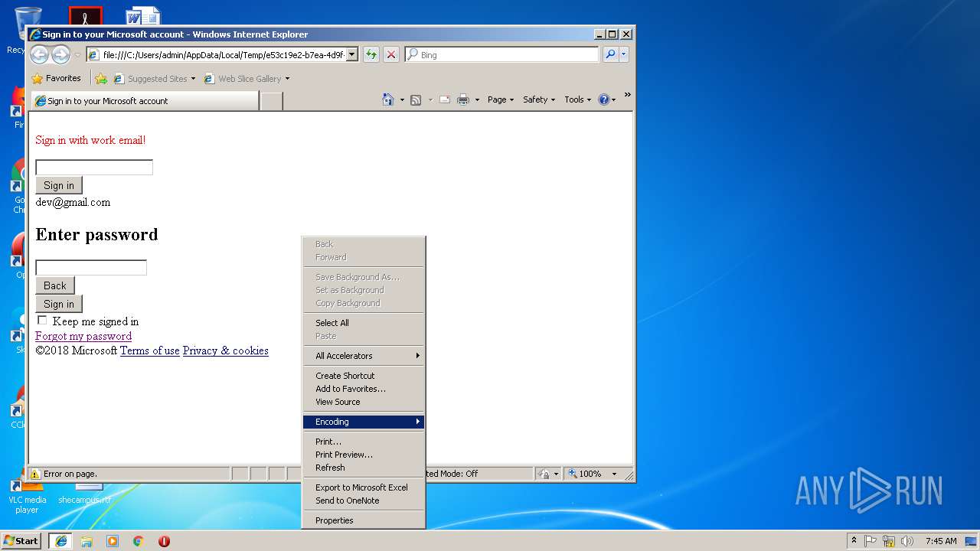
Task: Launch Chrome from the taskbar
Action: 138,540
